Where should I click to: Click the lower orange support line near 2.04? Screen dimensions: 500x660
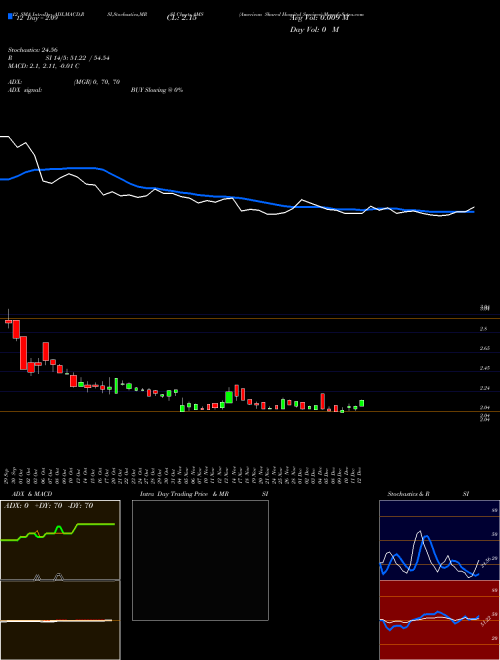coord(250,412)
